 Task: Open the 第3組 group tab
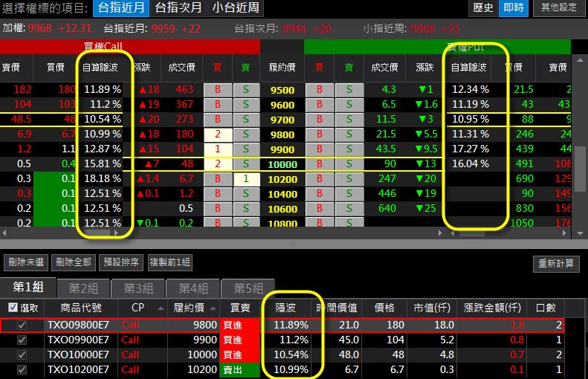click(x=138, y=288)
